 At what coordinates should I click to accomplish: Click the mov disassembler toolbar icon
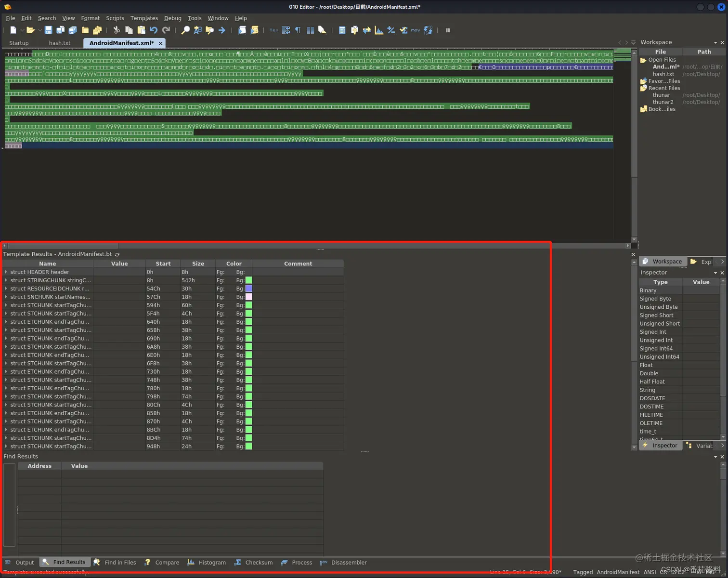[x=416, y=30]
